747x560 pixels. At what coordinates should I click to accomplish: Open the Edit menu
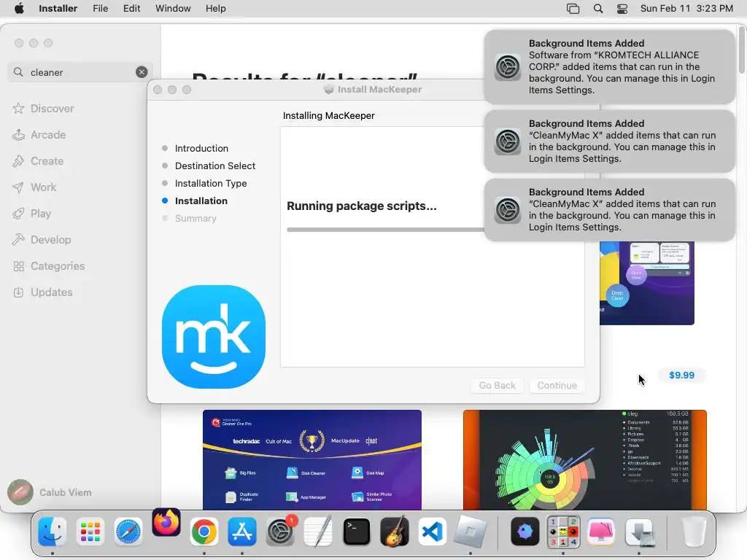coord(131,9)
